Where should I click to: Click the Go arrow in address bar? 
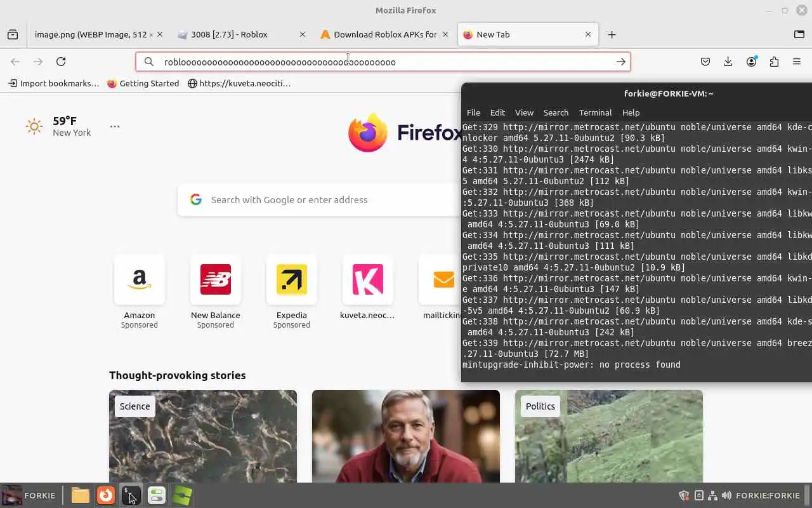(x=620, y=62)
